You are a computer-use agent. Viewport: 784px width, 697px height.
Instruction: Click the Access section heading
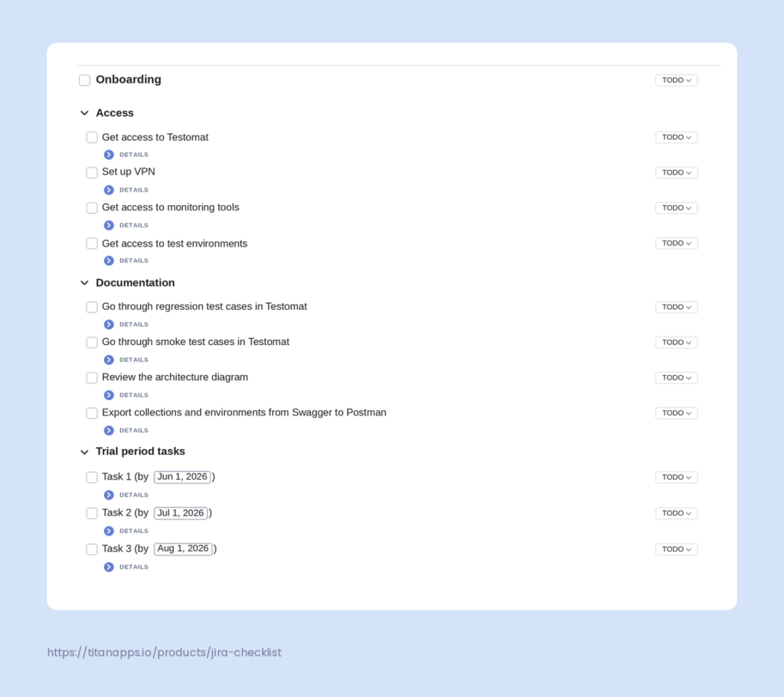[x=115, y=113]
